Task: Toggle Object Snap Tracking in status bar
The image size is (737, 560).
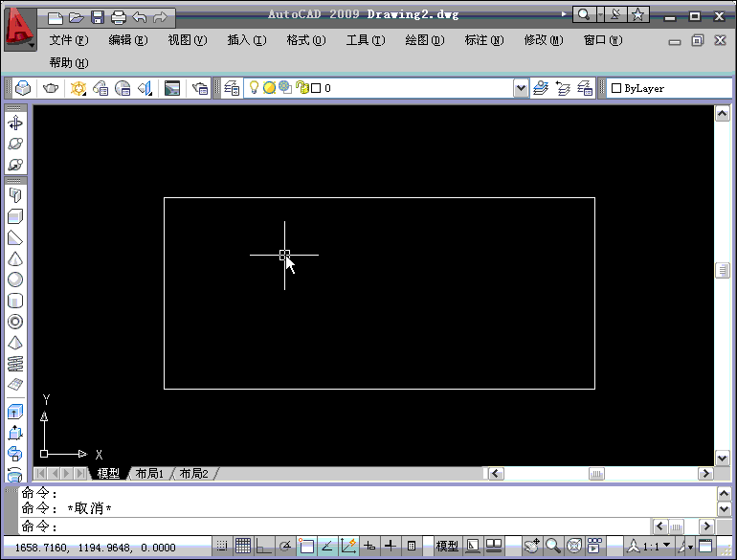Action: coord(327,546)
